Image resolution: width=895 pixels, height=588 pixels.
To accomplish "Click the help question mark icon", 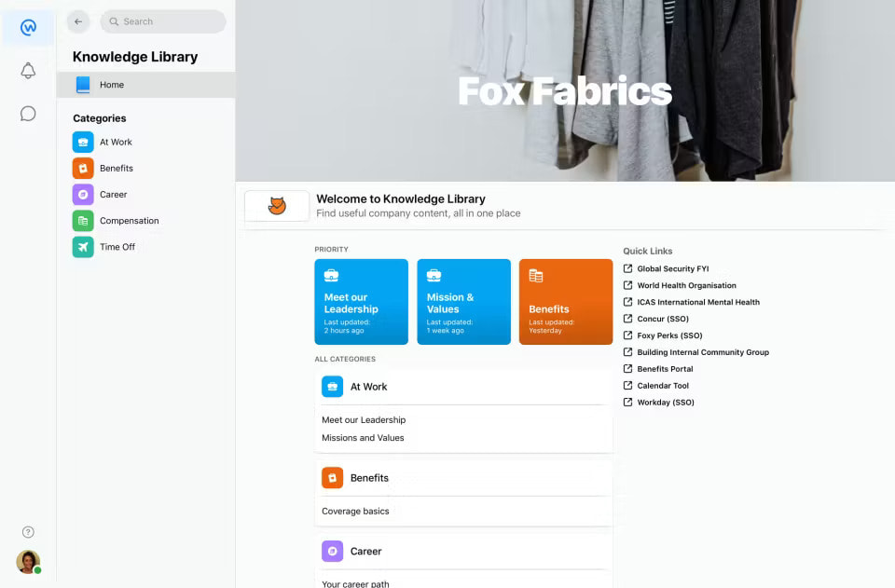I will pyautogui.click(x=28, y=531).
